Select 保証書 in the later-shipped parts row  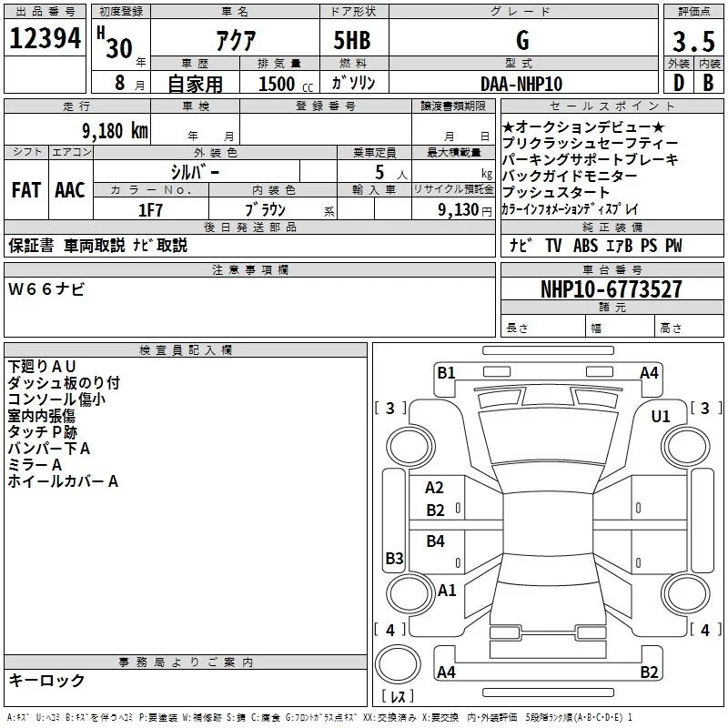pos(31,246)
